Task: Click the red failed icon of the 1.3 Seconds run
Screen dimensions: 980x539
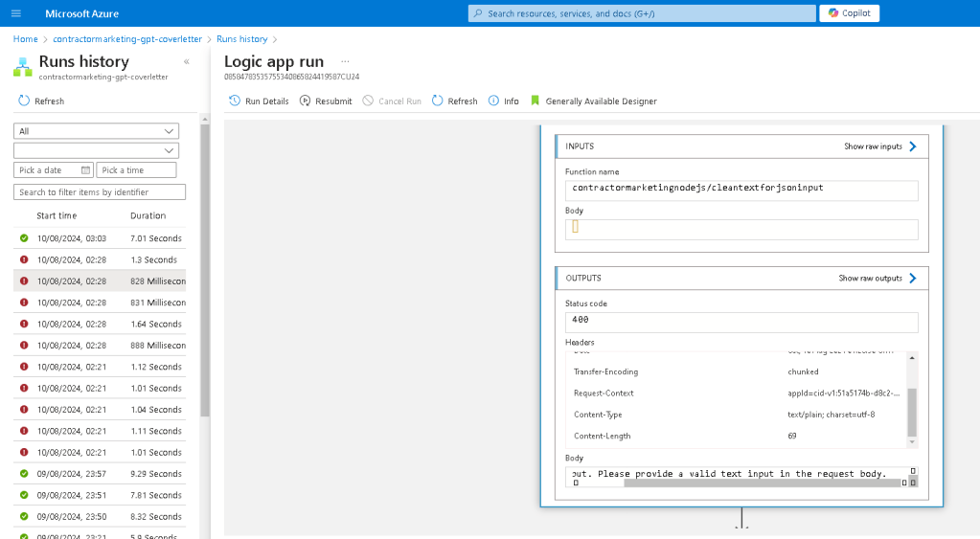Action: [24, 259]
